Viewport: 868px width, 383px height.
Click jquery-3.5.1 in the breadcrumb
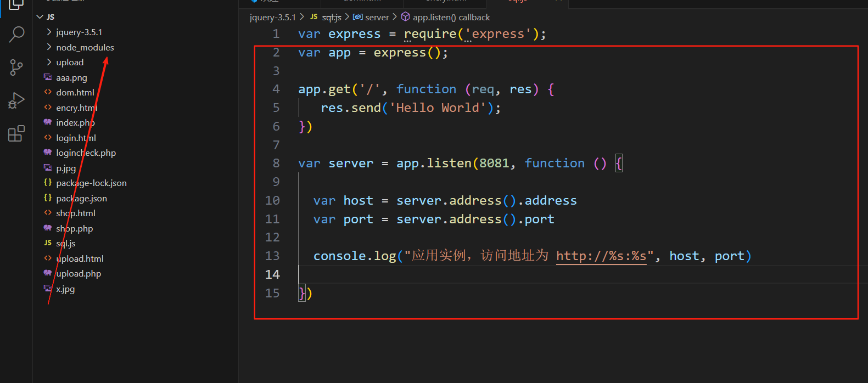point(272,18)
